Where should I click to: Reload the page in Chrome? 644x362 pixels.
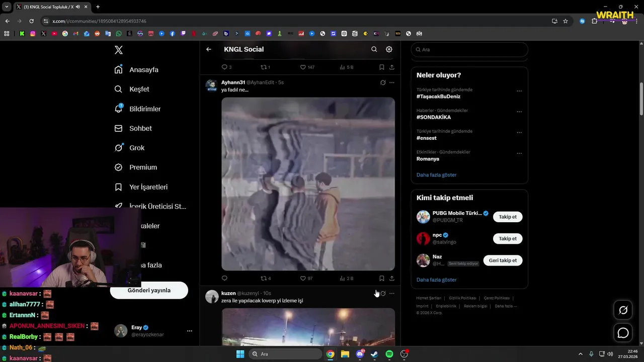[31, 21]
